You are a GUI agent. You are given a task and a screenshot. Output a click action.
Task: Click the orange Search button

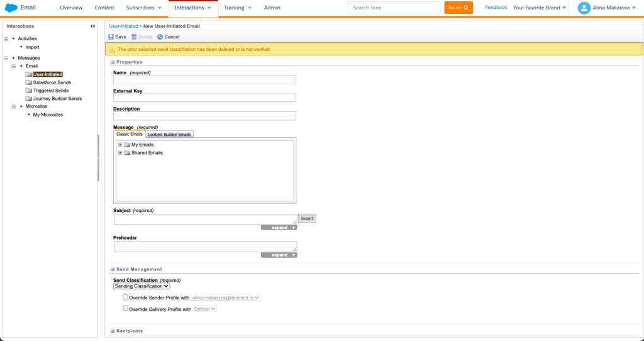pos(458,8)
